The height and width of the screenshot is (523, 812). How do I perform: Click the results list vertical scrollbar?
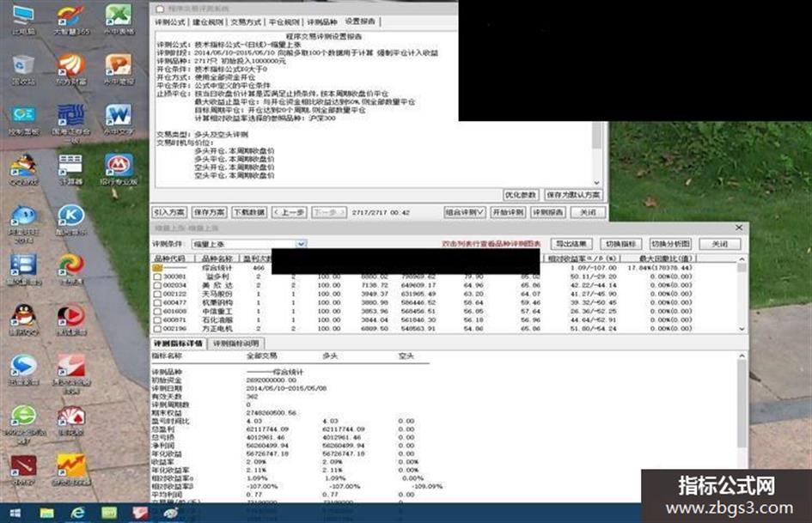[x=742, y=294]
